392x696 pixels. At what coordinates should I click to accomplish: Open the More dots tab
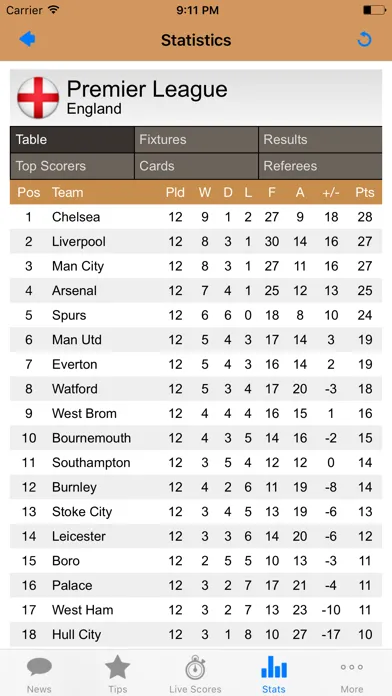pyautogui.click(x=352, y=674)
